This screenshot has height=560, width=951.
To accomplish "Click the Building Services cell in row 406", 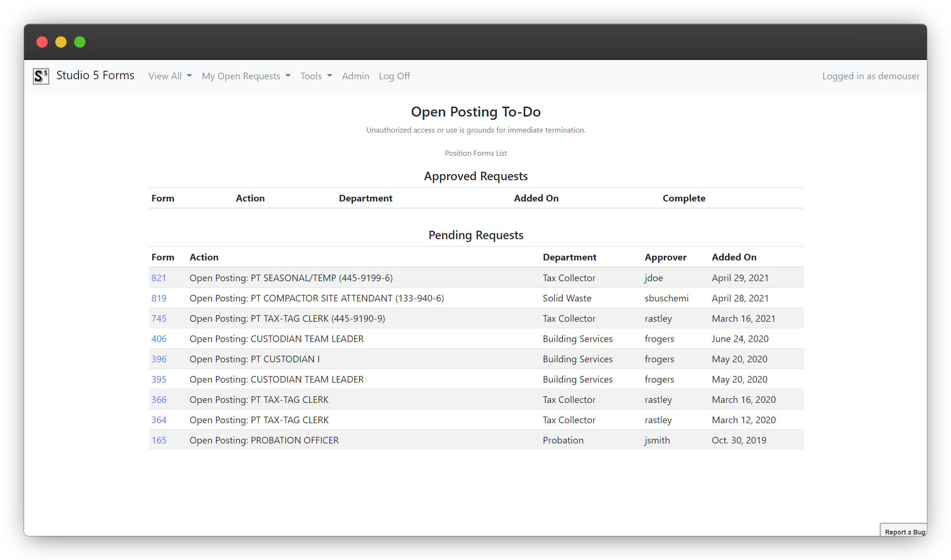I will coord(577,339).
